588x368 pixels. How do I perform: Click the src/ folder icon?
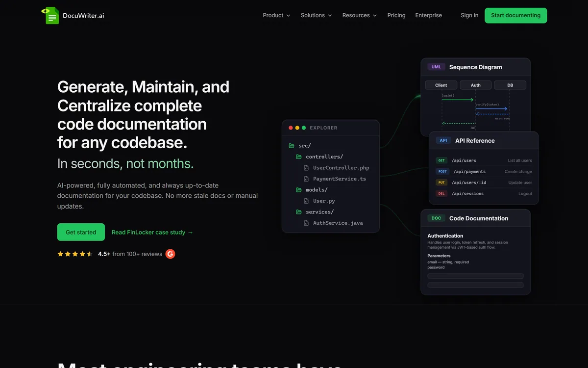pos(292,146)
